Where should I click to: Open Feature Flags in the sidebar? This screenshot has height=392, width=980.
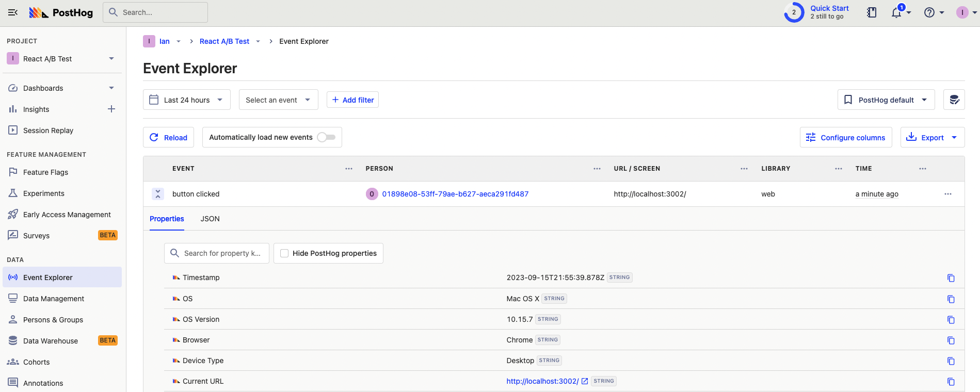(x=45, y=172)
